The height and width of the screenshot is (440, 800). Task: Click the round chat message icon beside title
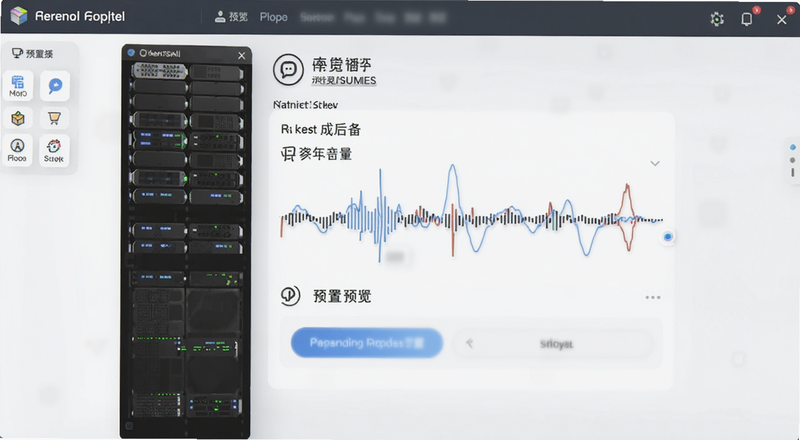[288, 69]
